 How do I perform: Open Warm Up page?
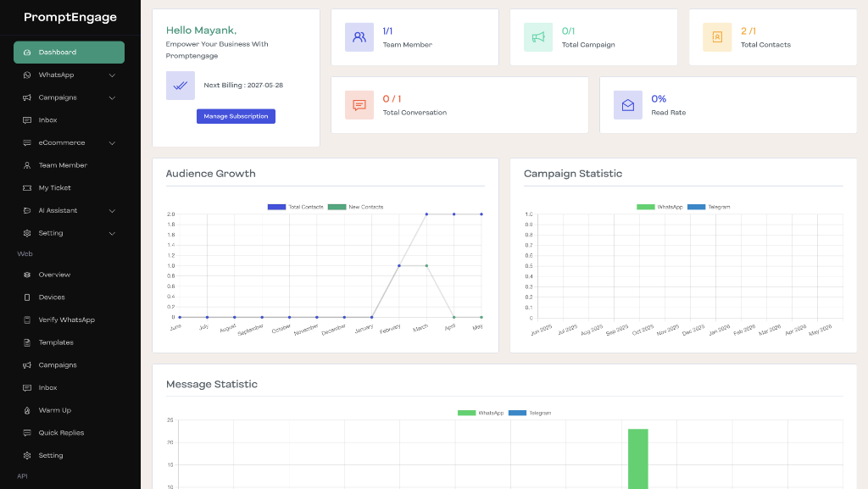70,410
